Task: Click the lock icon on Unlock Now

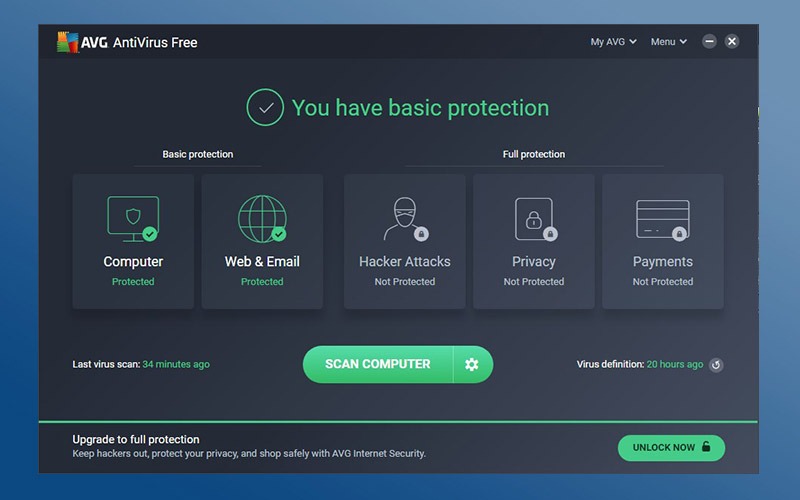Action: [x=706, y=446]
